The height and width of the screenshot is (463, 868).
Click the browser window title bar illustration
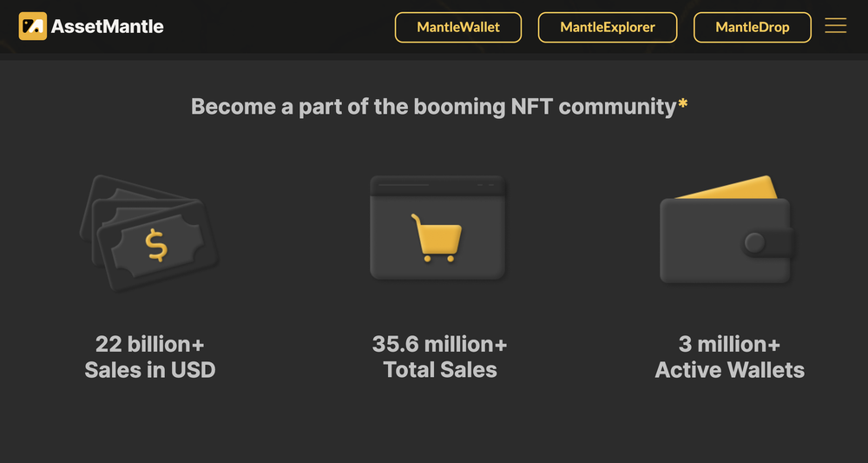437,185
